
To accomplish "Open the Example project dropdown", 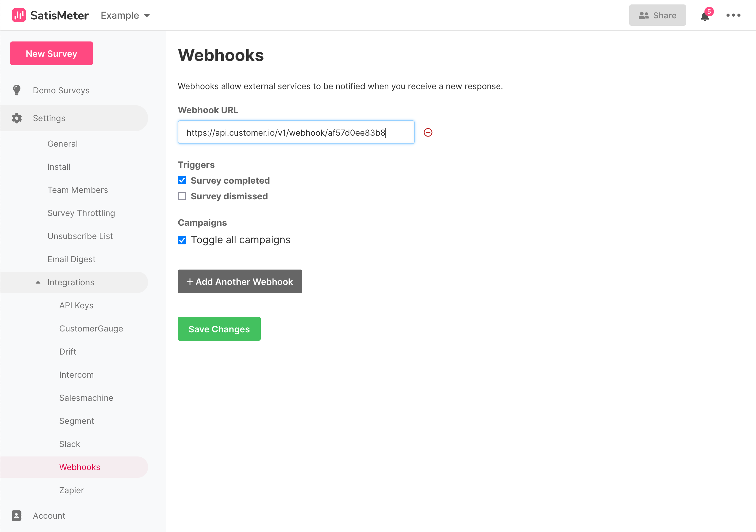I will point(125,15).
